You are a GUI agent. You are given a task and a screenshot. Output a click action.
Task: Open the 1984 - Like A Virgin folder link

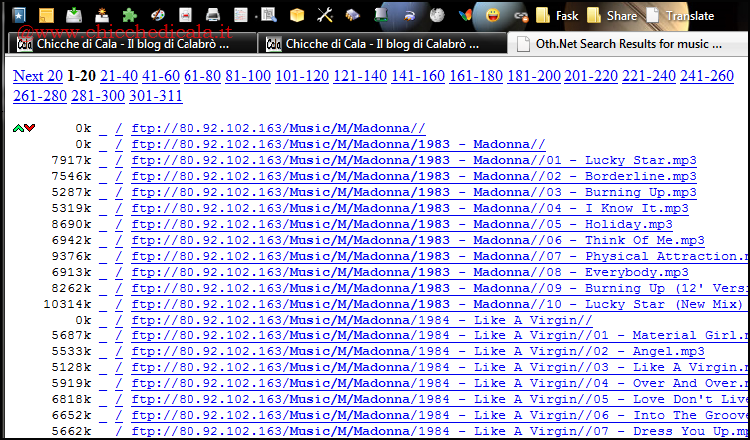[362, 320]
